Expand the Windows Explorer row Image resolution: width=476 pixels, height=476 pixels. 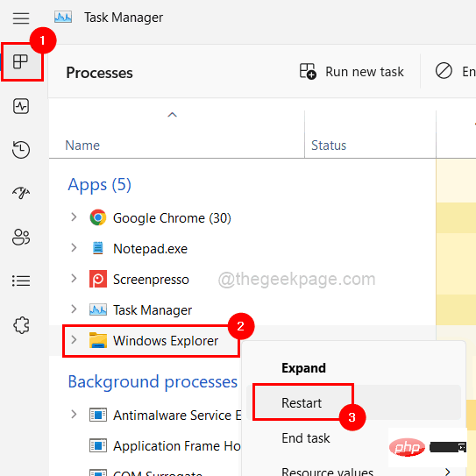[74, 340]
